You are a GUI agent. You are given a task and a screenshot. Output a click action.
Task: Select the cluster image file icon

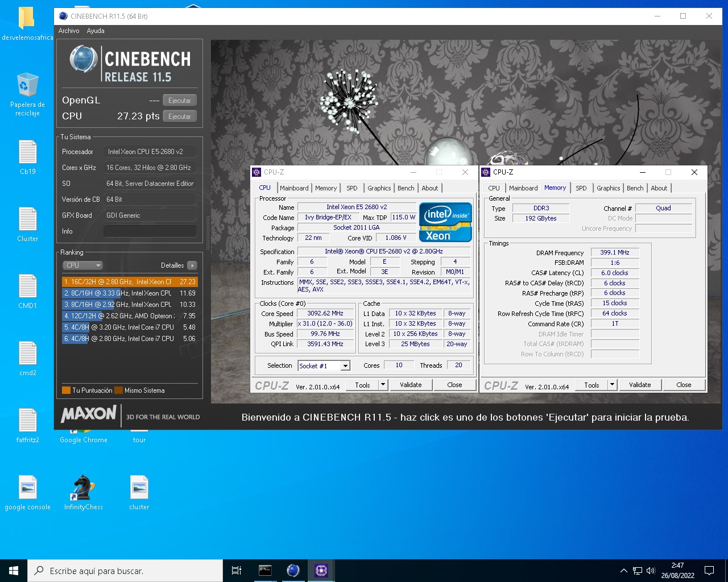[139, 493]
